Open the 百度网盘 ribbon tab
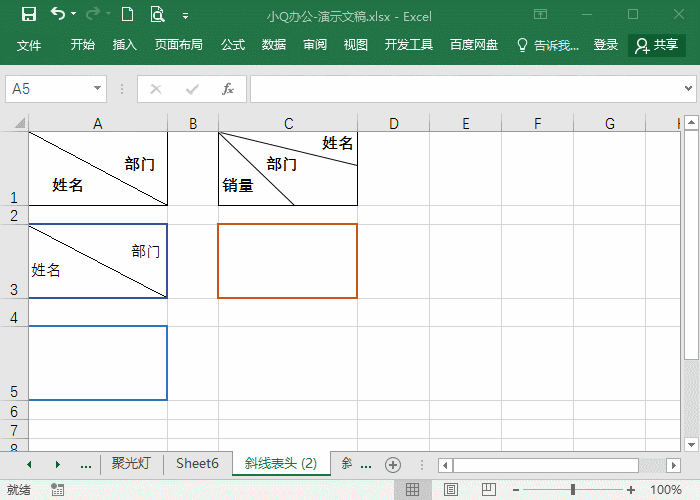This screenshot has width=700, height=500. [x=474, y=45]
